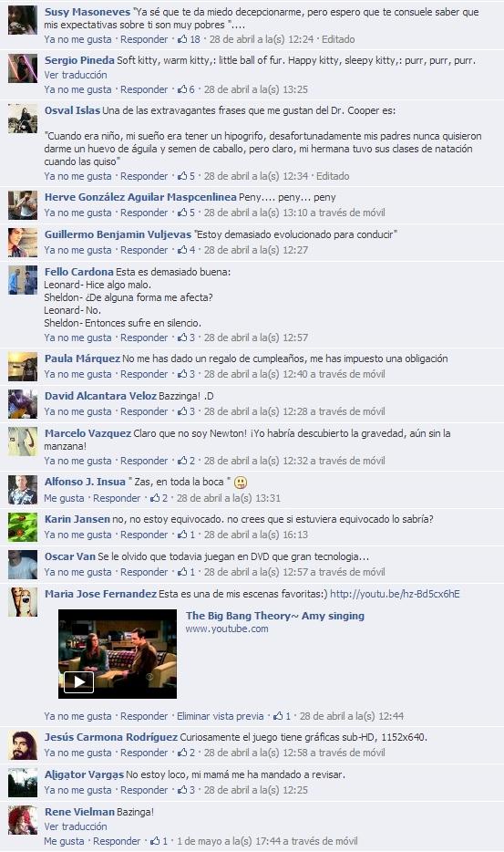Expand 'Ver traducción' under Rene Vielman's comment
The height and width of the screenshot is (852, 504).
pos(76,826)
